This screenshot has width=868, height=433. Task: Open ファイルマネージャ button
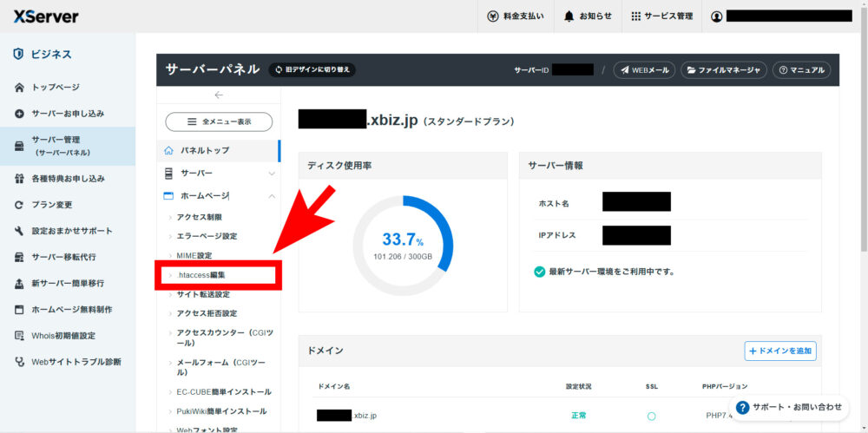724,69
